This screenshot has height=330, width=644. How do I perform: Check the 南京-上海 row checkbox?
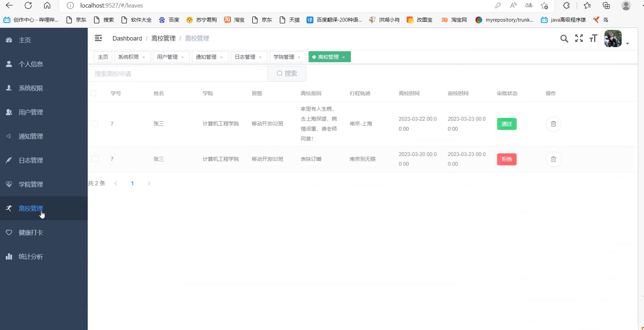95,124
